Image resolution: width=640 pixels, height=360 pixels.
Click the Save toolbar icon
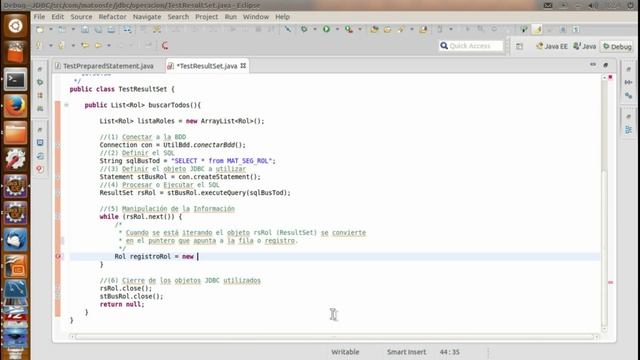(85, 29)
